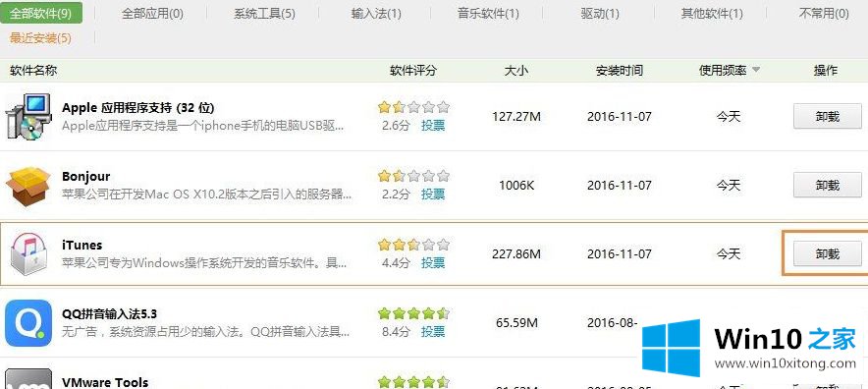This screenshot has height=389, width=868.
Task: Click the 227.86M size value
Action: tap(515, 253)
